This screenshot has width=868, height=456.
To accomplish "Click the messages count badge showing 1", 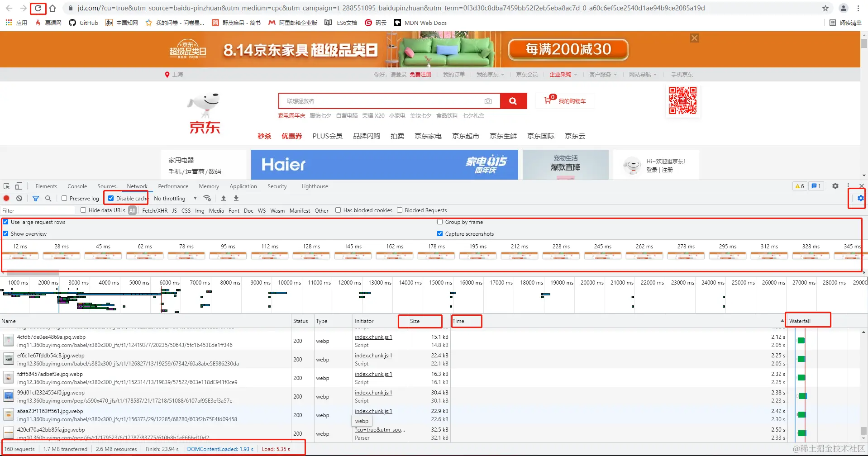I will point(816,186).
